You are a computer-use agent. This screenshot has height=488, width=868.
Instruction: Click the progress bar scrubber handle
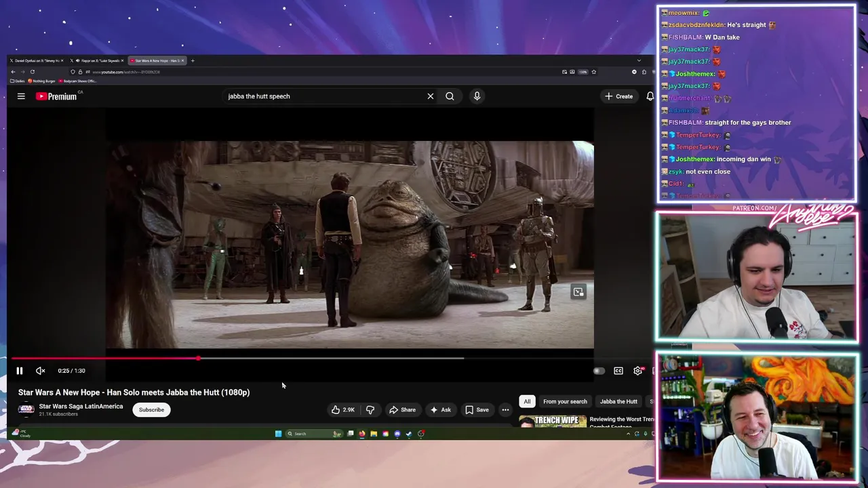(x=198, y=359)
